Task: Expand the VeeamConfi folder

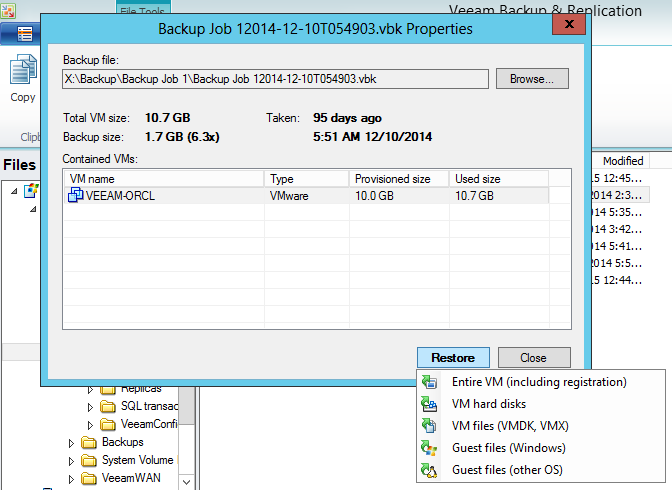Action: 90,425
